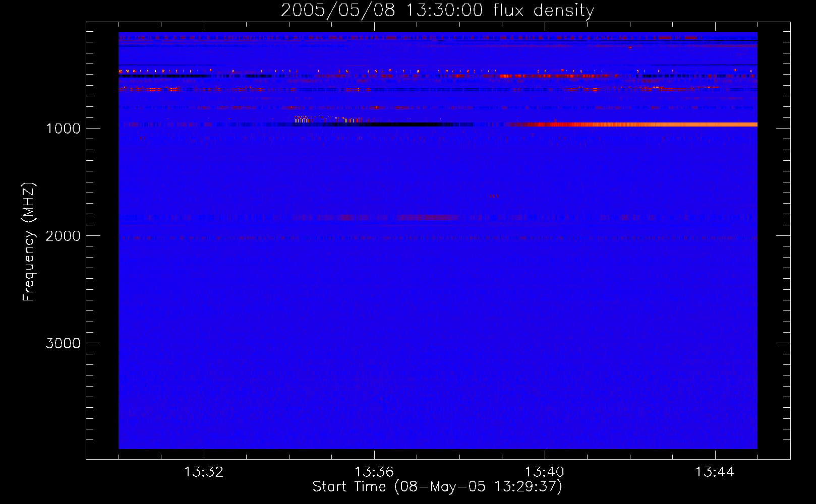816x504 pixels.
Task: Click the 13:40 time tick label
Action: (545, 472)
